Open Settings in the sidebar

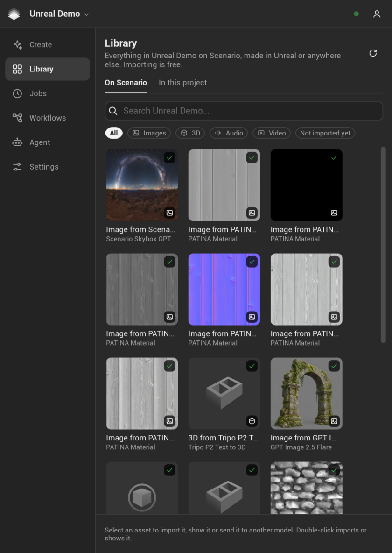48,166
